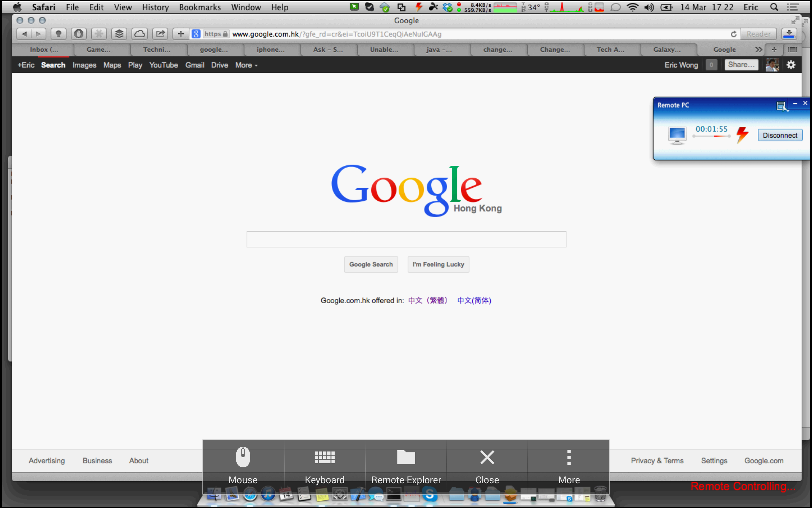Open the Remote PC window menu icon
The width and height of the screenshot is (812, 508).
tap(782, 106)
